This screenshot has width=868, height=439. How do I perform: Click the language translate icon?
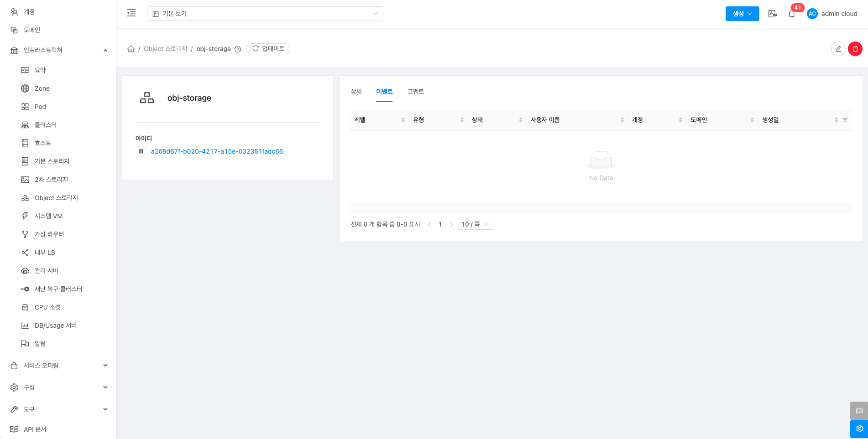pos(772,14)
